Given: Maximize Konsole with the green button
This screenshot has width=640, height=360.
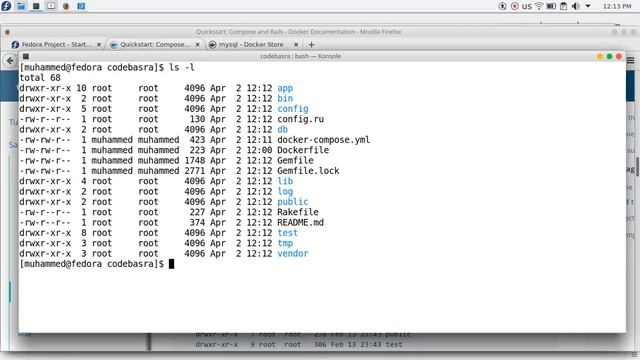Looking at the screenshot, I should coord(609,56).
